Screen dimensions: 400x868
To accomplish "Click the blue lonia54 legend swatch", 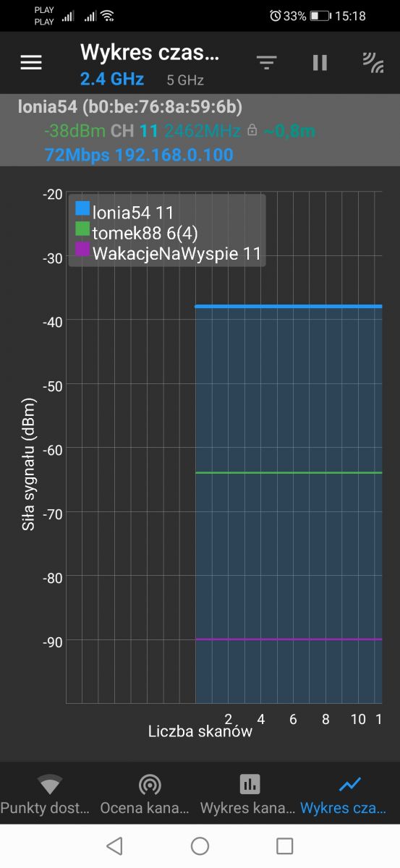I will (82, 209).
